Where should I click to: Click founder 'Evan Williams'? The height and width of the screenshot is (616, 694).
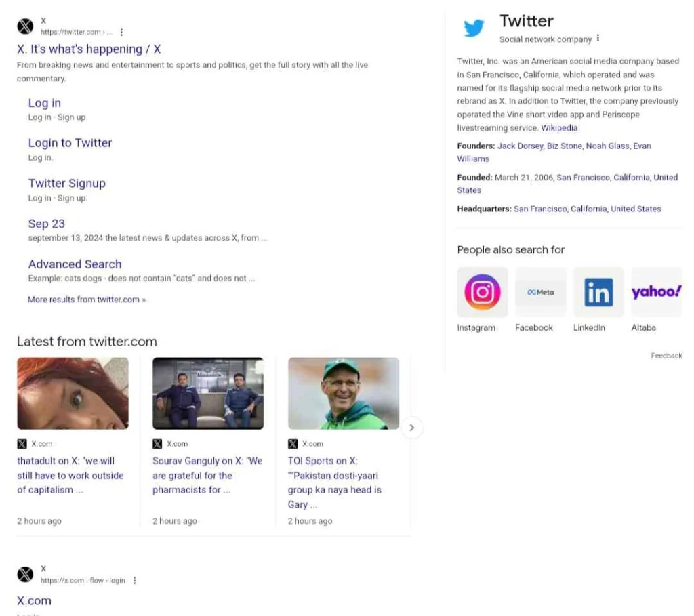pyautogui.click(x=554, y=152)
